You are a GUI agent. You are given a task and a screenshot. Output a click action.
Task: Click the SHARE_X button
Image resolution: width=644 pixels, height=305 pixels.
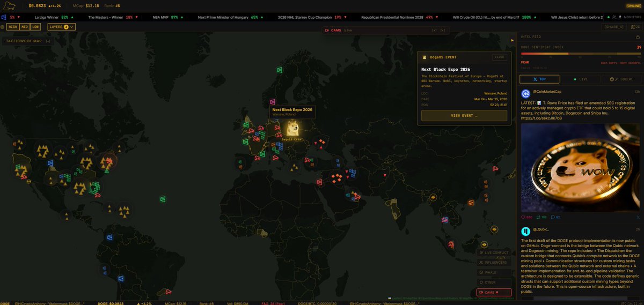pyautogui.click(x=614, y=26)
